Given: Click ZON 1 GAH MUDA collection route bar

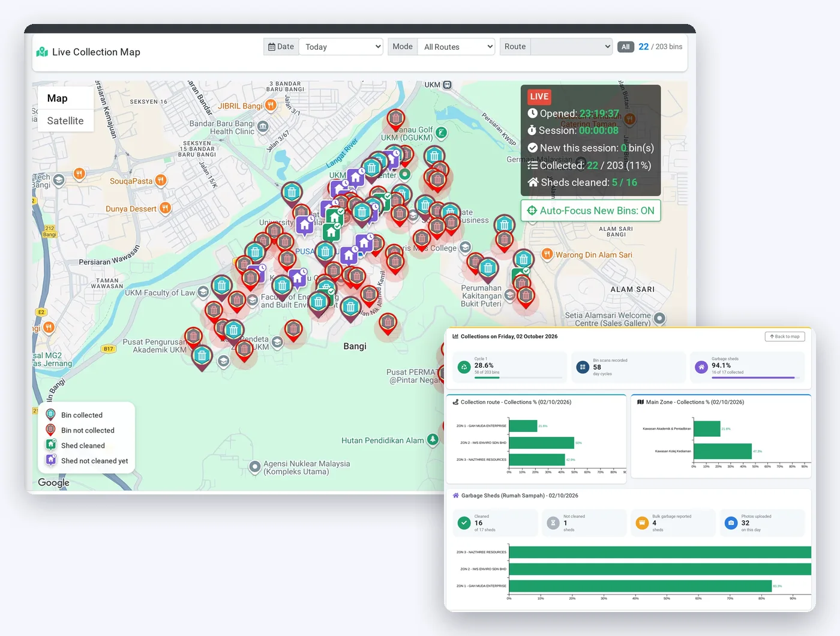Looking at the screenshot, I should 523,426.
